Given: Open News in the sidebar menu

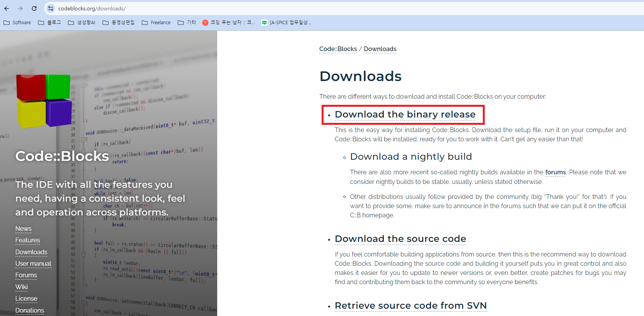Looking at the screenshot, I should tap(23, 229).
